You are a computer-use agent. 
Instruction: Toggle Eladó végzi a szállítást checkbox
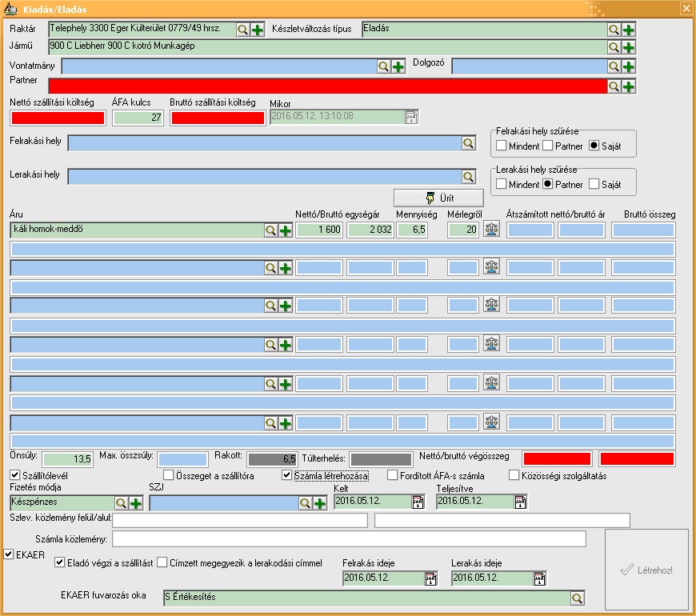point(59,562)
